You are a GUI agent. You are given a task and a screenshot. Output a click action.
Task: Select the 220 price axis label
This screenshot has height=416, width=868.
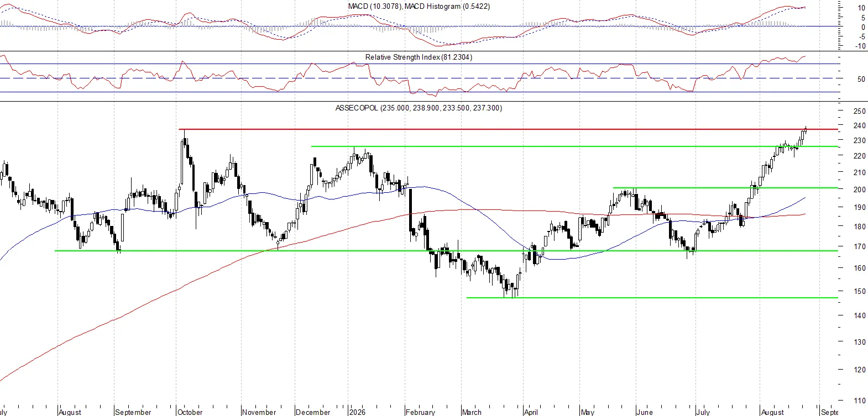(860, 156)
